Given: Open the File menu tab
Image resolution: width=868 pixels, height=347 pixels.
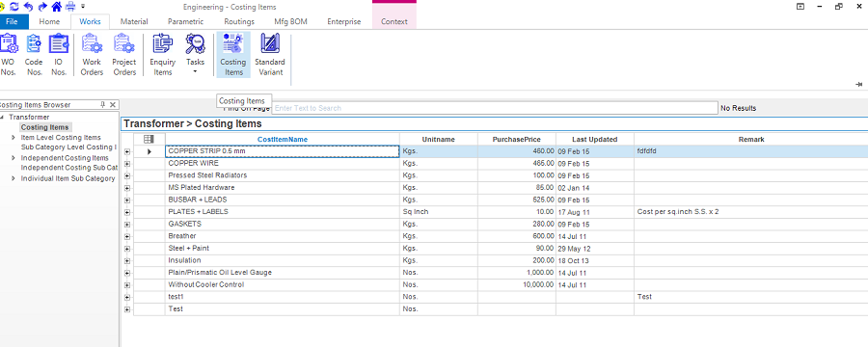Looking at the screenshot, I should tap(13, 22).
